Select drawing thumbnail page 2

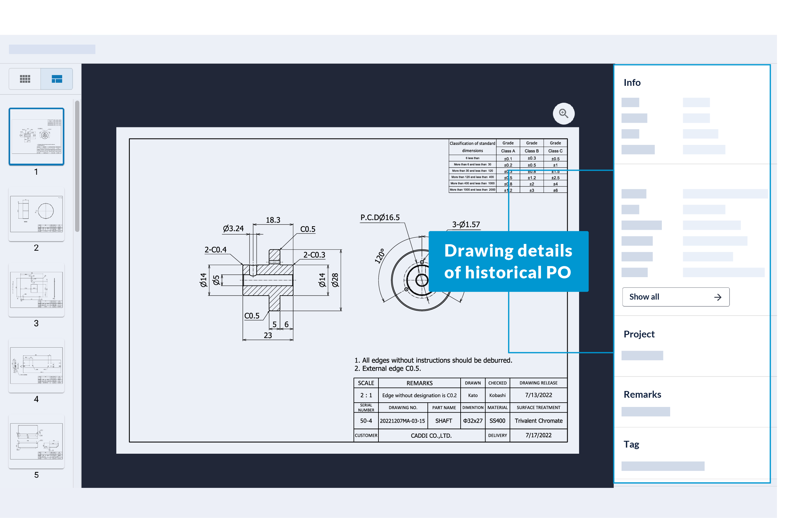[36, 214]
